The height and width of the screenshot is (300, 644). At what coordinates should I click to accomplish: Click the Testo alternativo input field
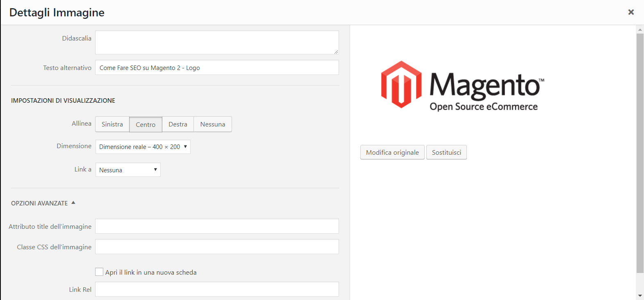[x=217, y=68]
